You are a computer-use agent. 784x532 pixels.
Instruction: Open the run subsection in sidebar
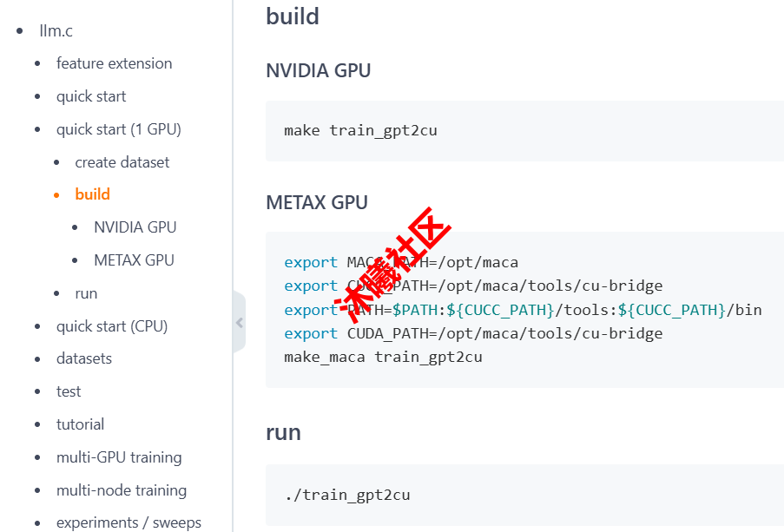coord(86,293)
